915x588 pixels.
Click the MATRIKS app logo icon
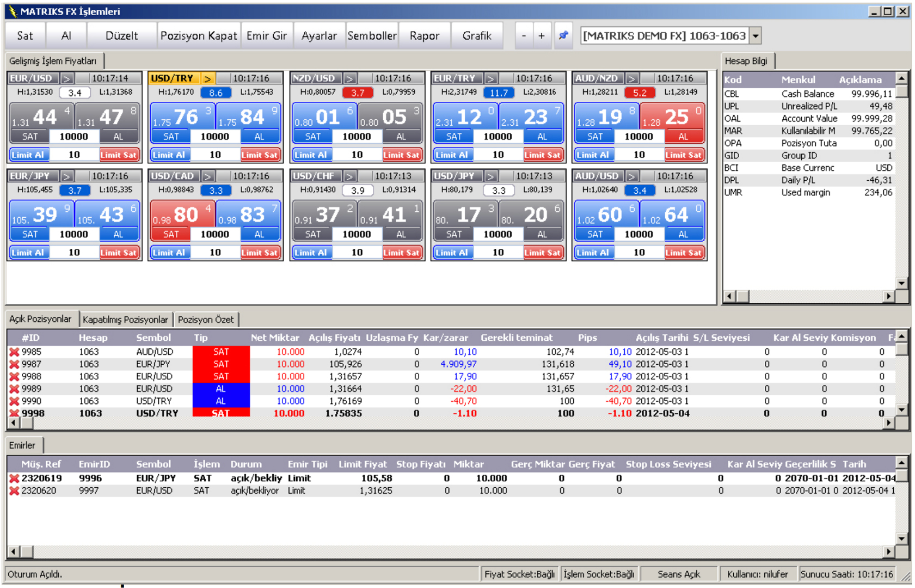pos(13,11)
